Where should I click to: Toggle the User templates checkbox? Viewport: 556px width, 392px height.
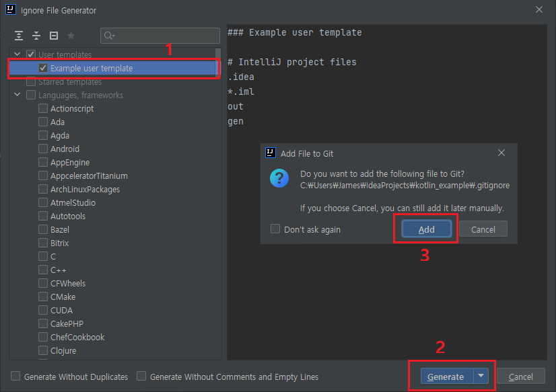(31, 54)
